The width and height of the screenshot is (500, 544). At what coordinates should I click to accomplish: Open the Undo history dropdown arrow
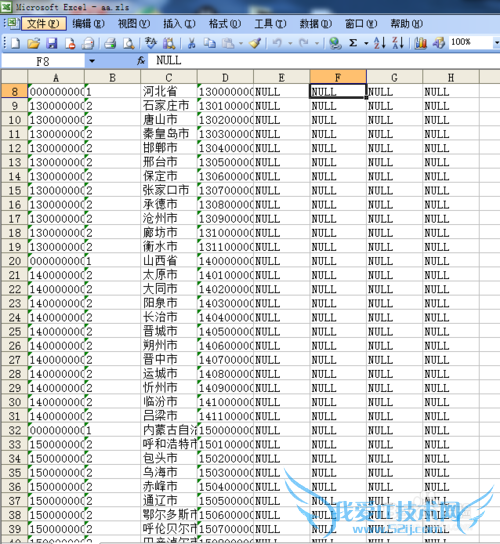click(290, 43)
